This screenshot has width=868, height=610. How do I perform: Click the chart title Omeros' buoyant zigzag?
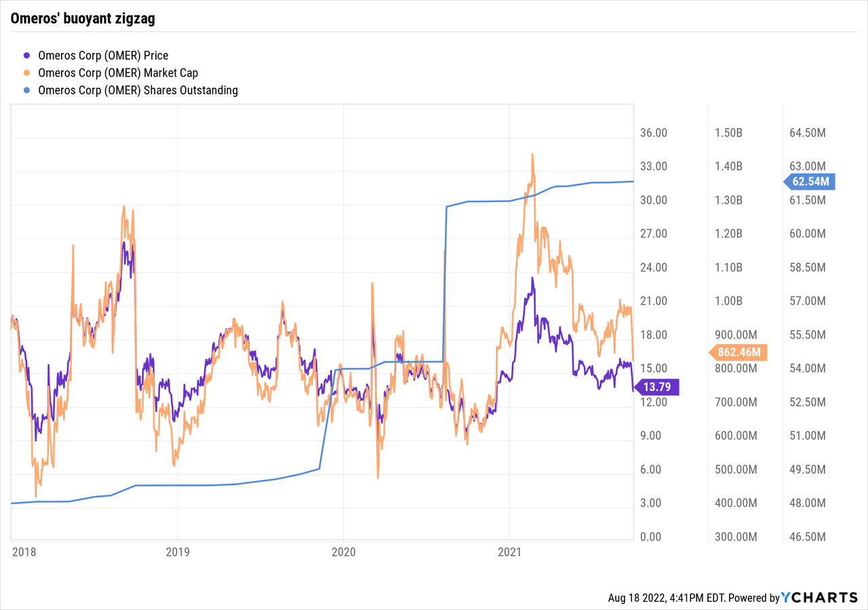pos(83,18)
